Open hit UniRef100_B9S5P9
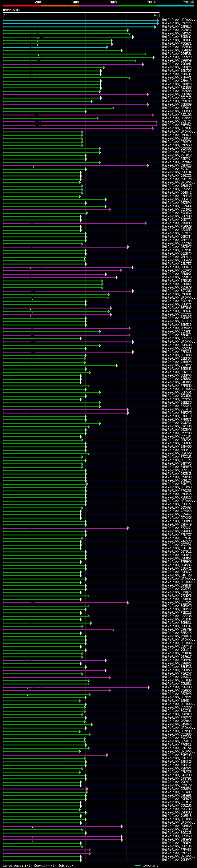197x868 pixels. [176, 57]
